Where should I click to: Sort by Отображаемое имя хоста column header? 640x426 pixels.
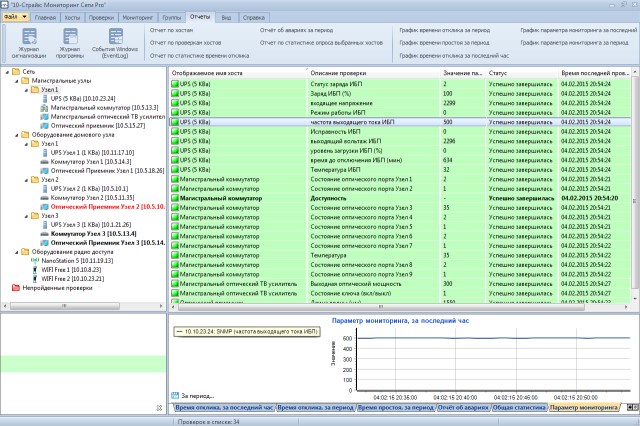click(238, 73)
